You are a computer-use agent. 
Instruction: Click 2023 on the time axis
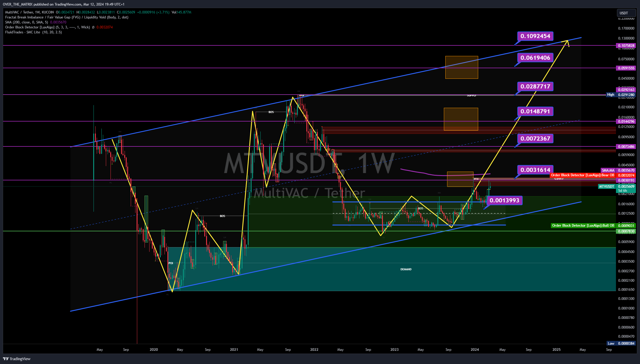[395, 350]
